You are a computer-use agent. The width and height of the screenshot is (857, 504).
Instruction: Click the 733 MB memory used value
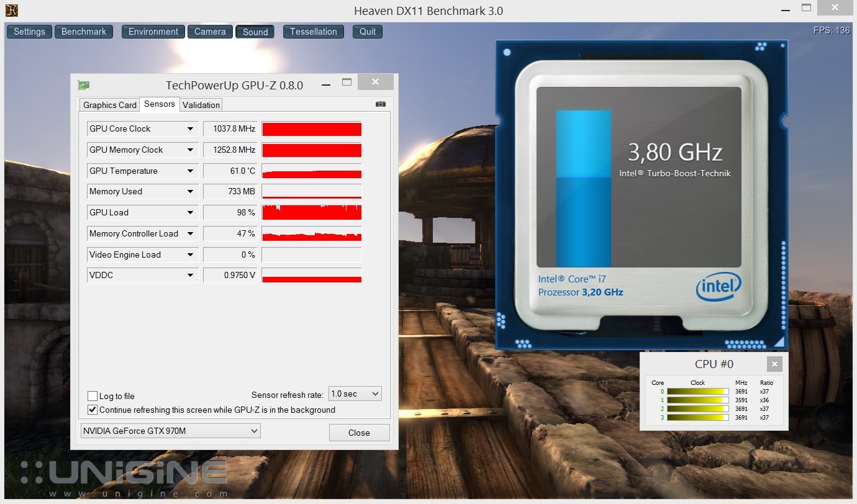click(230, 191)
